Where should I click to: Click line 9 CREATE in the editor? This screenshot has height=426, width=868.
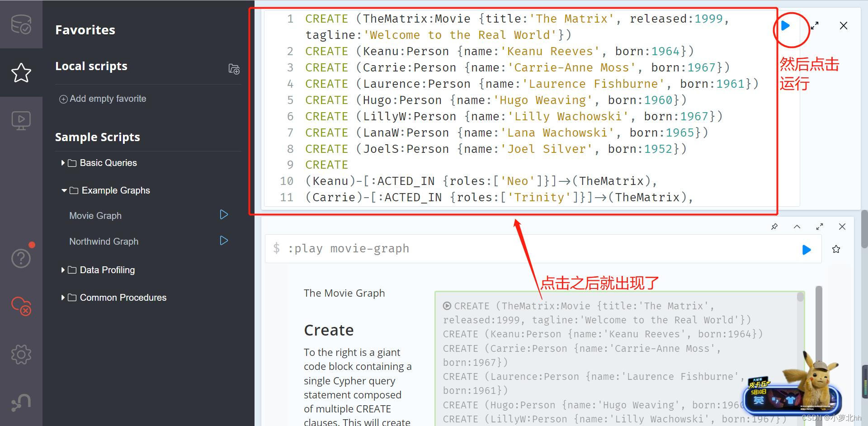click(326, 165)
